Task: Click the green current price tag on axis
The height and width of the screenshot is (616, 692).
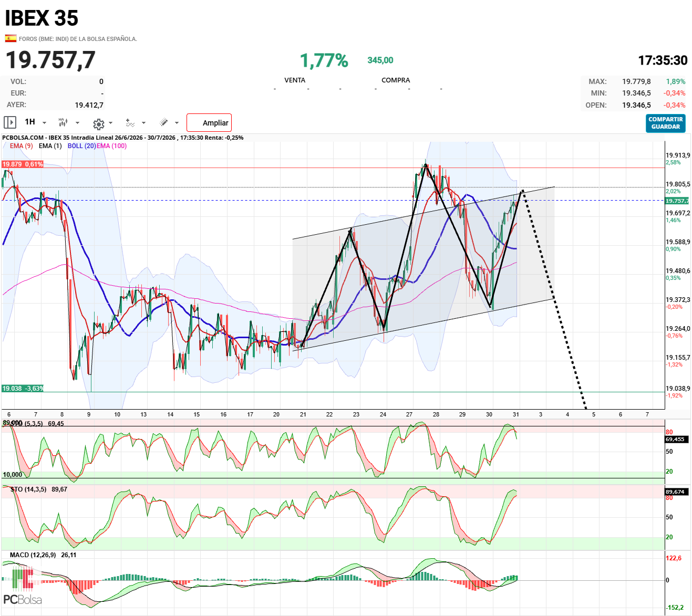Action: click(x=677, y=201)
